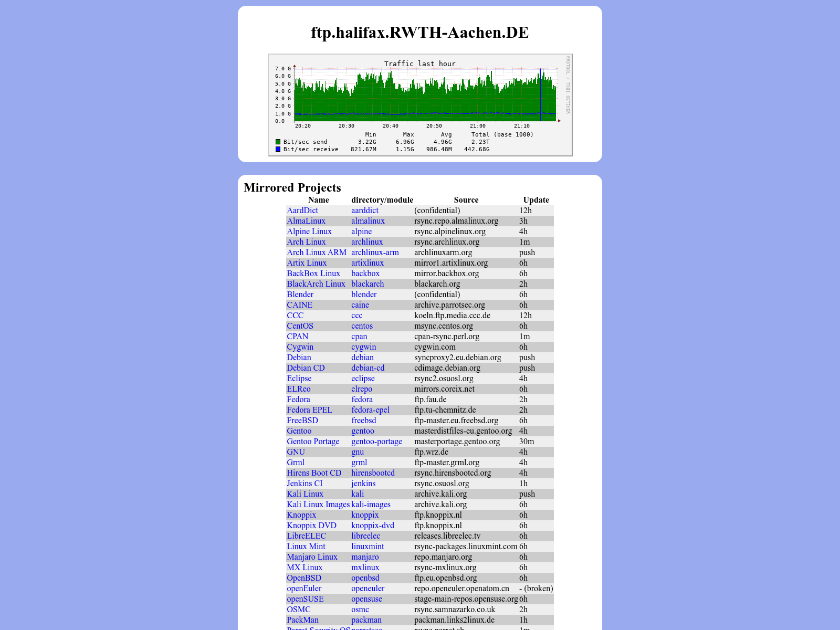Open the ccc directory

[x=357, y=316]
